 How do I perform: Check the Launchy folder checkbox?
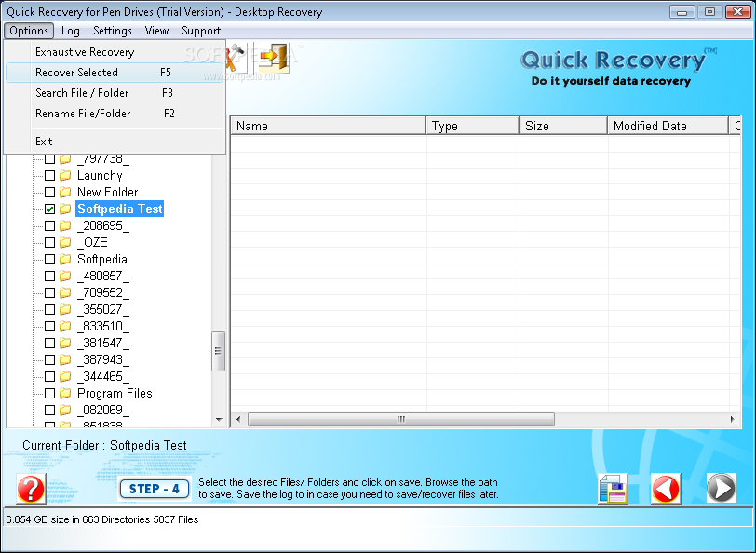click(49, 176)
